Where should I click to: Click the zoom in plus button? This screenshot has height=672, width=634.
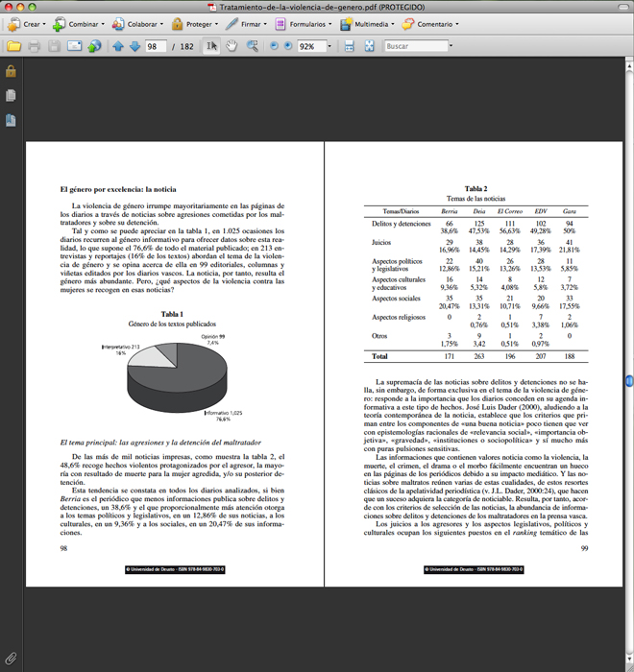tap(288, 46)
